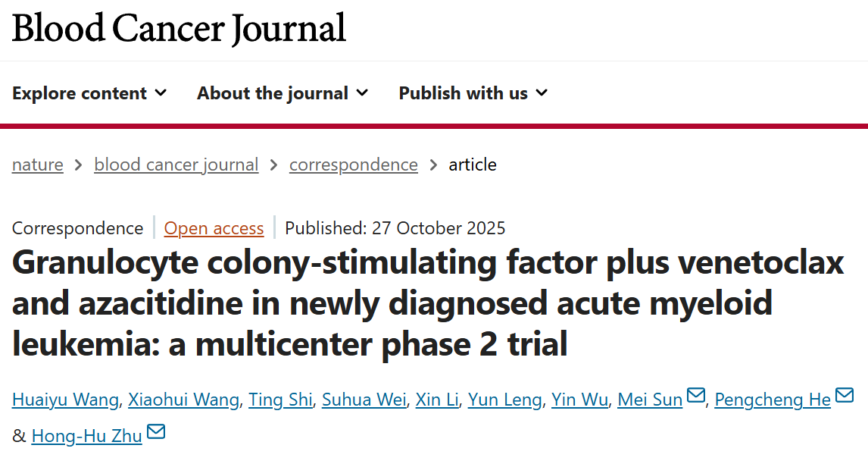Click the mail icon next to Hong-Hu Zhu
868x464 pixels.
pos(156,433)
